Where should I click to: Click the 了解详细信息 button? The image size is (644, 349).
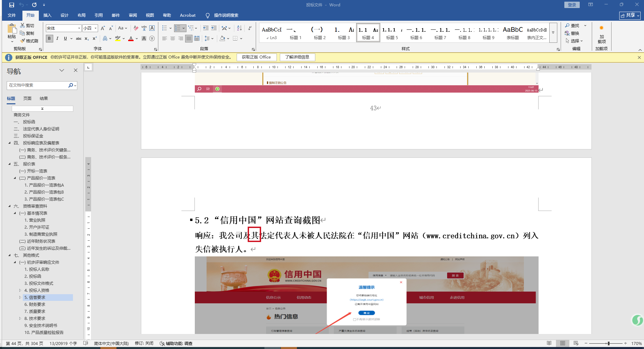(297, 57)
